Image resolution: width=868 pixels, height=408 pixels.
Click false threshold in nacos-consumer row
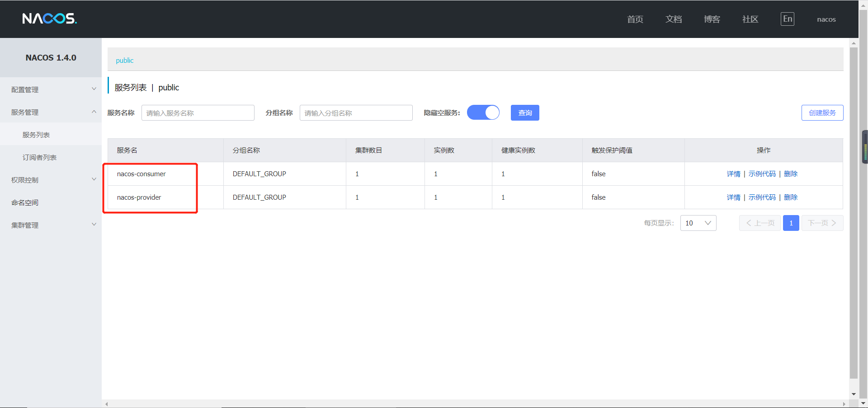(x=599, y=174)
